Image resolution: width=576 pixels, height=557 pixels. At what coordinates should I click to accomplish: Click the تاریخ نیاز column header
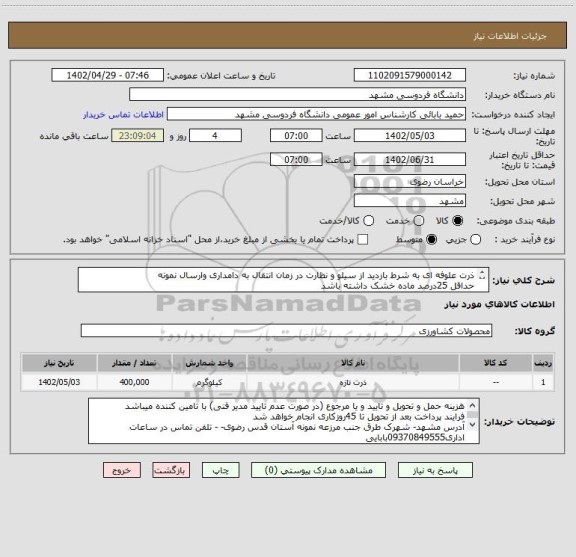click(59, 363)
